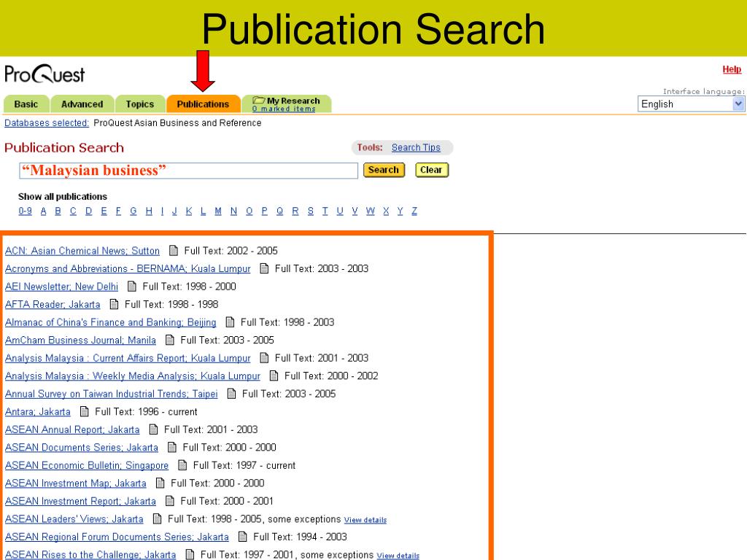Click full text icon for ASEAN Rises to Challenge
The height and width of the screenshot is (560, 747).
coord(190,554)
